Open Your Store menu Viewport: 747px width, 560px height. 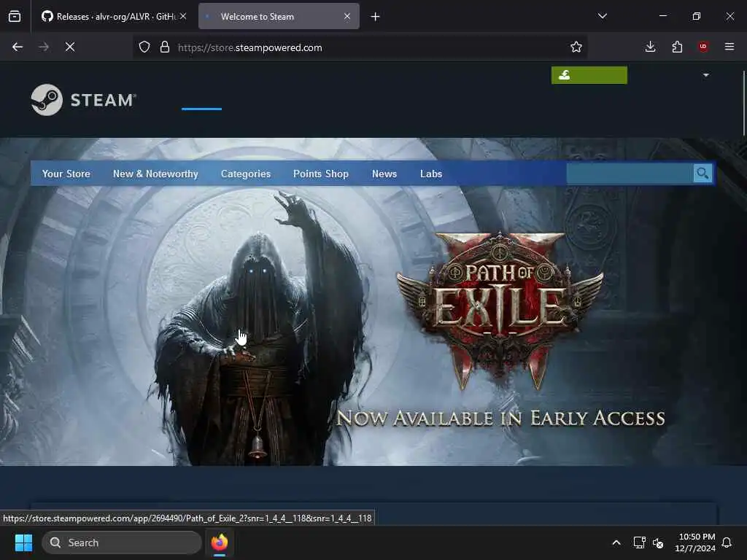point(66,174)
